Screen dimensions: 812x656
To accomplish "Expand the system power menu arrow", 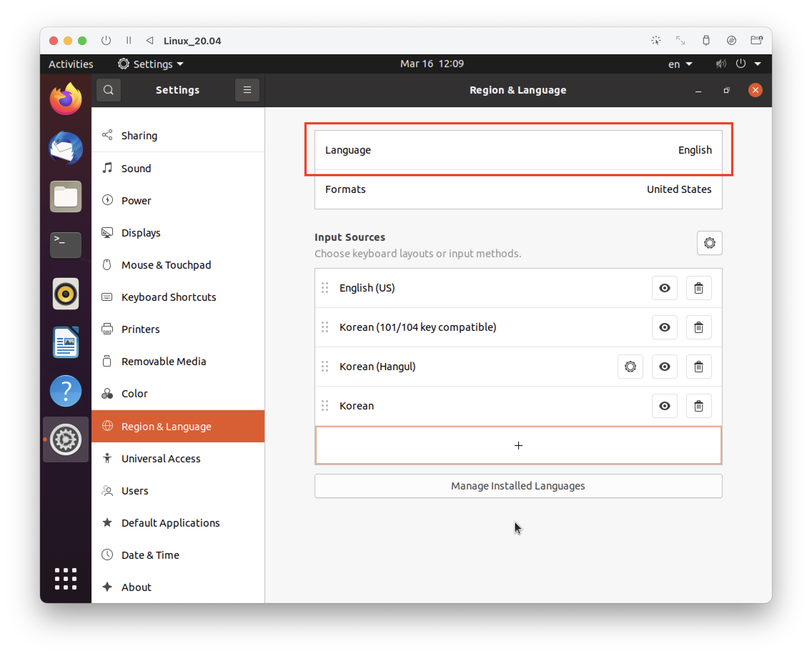I will click(x=758, y=64).
